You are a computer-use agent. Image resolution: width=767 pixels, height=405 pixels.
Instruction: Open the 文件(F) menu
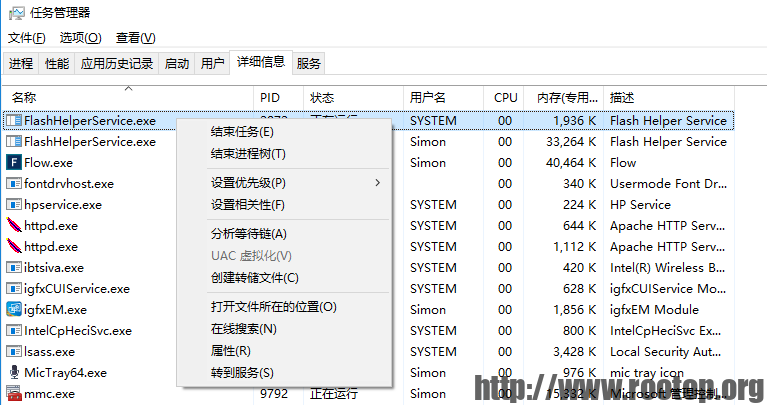pyautogui.click(x=26, y=38)
